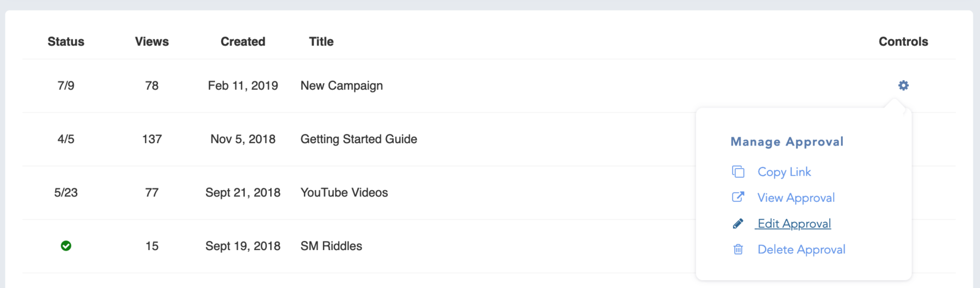The image size is (980, 288).
Task: Sort by the Created column header
Action: coord(243,42)
